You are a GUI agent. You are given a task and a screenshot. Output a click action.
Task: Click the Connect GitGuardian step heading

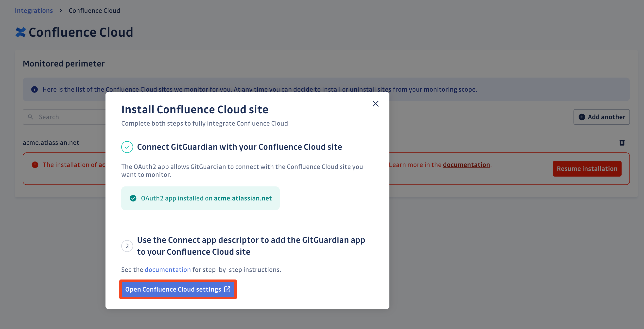coord(239,147)
